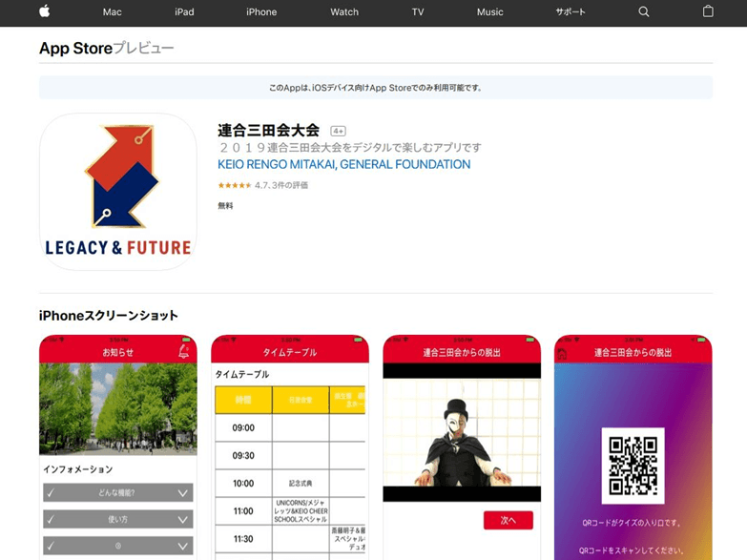Click the 11:30 timetable cell
The height and width of the screenshot is (560, 747).
[x=243, y=539]
